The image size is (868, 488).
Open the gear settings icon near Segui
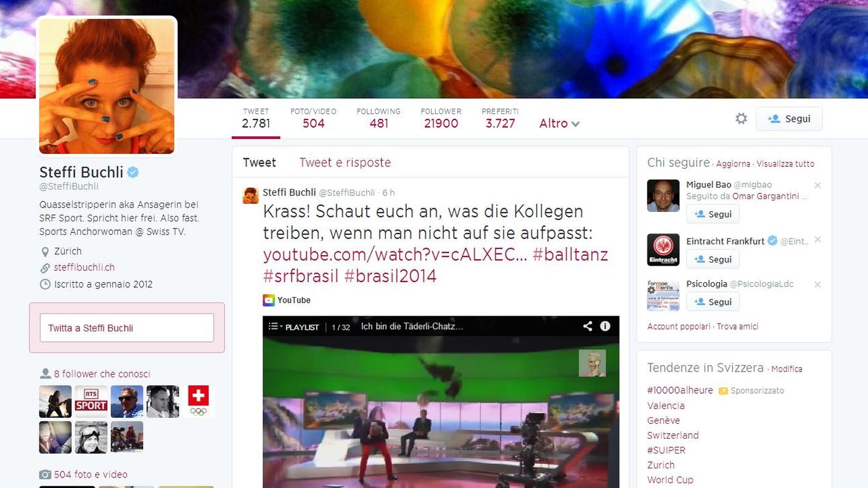coord(741,118)
